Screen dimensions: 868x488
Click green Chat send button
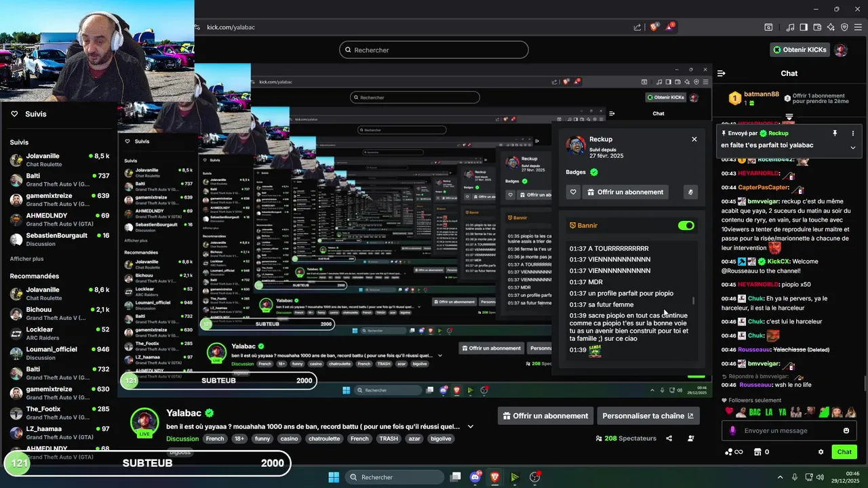844,452
